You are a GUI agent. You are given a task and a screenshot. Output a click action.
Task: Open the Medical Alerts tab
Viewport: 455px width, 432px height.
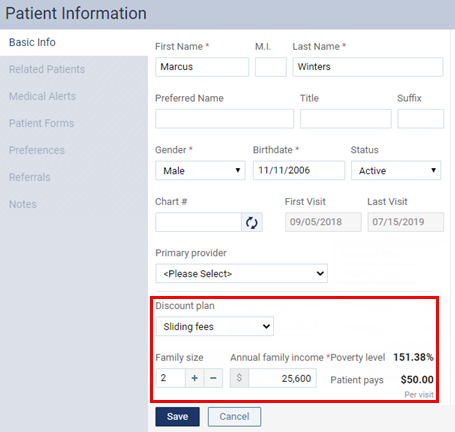42,96
